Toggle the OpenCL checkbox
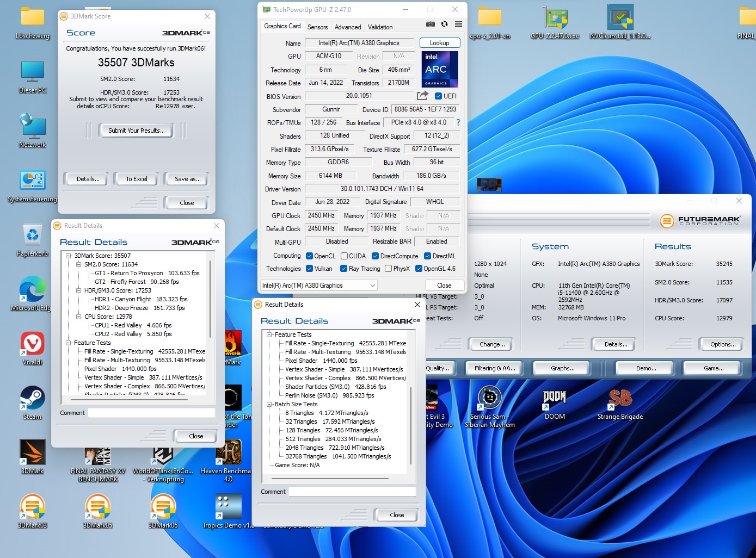The image size is (756, 558). pyautogui.click(x=309, y=256)
